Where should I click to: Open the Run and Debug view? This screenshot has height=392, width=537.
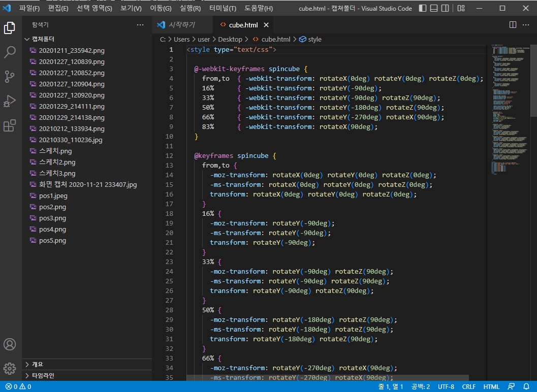coord(10,102)
